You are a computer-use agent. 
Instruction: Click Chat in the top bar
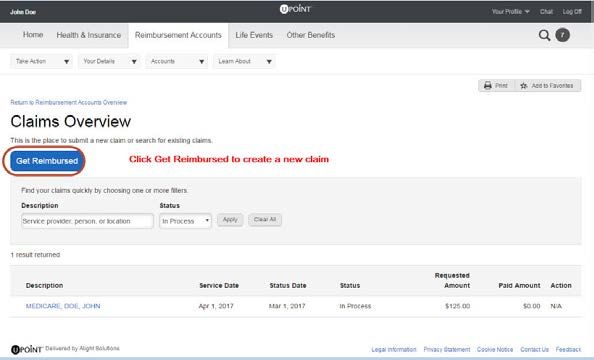(546, 12)
